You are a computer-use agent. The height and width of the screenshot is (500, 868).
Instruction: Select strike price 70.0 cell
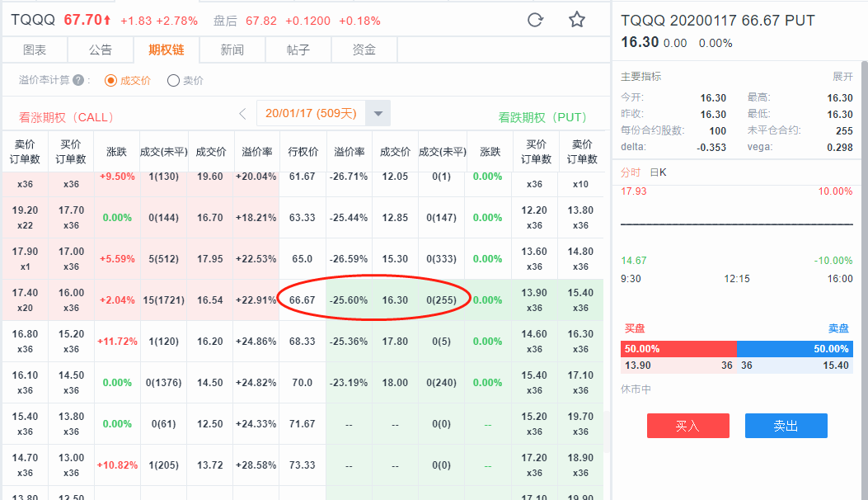[x=303, y=383]
